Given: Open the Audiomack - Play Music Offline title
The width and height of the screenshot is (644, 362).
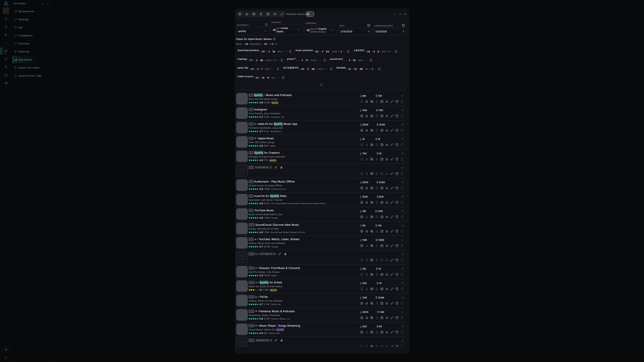Looking at the screenshot, I should (x=274, y=182).
